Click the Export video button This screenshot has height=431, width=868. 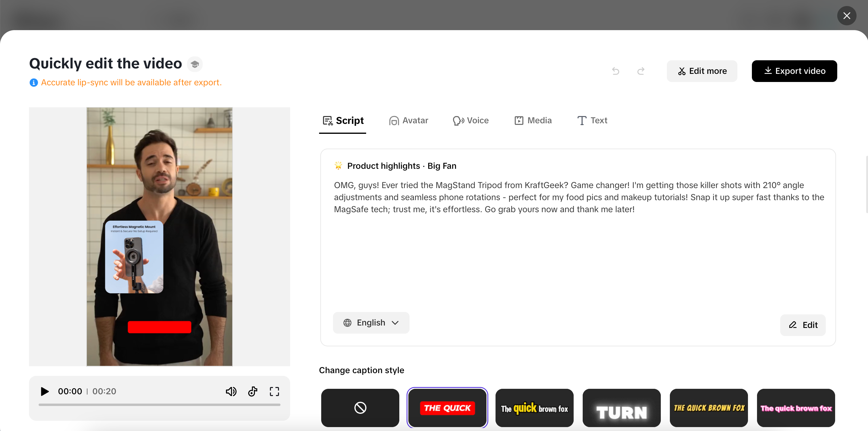tap(794, 71)
